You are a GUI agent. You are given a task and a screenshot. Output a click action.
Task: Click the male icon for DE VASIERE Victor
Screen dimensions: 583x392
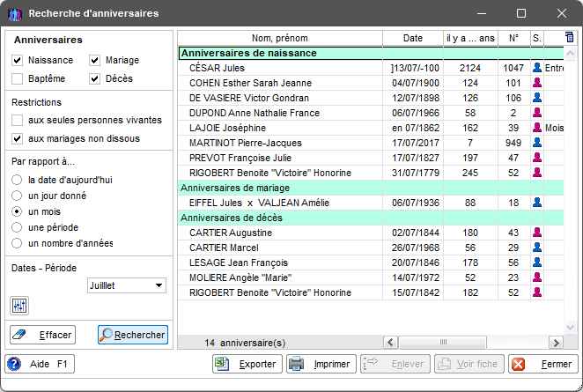tap(537, 98)
